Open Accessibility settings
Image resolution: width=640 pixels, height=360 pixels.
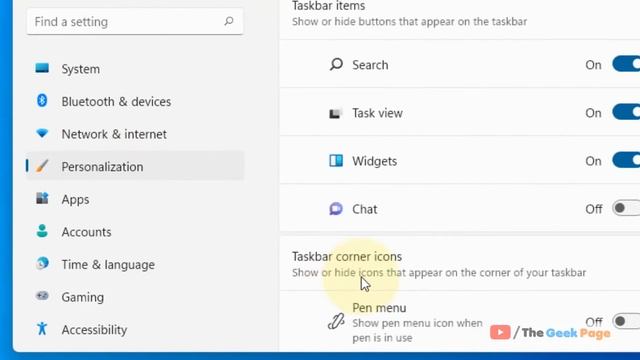click(135, 329)
